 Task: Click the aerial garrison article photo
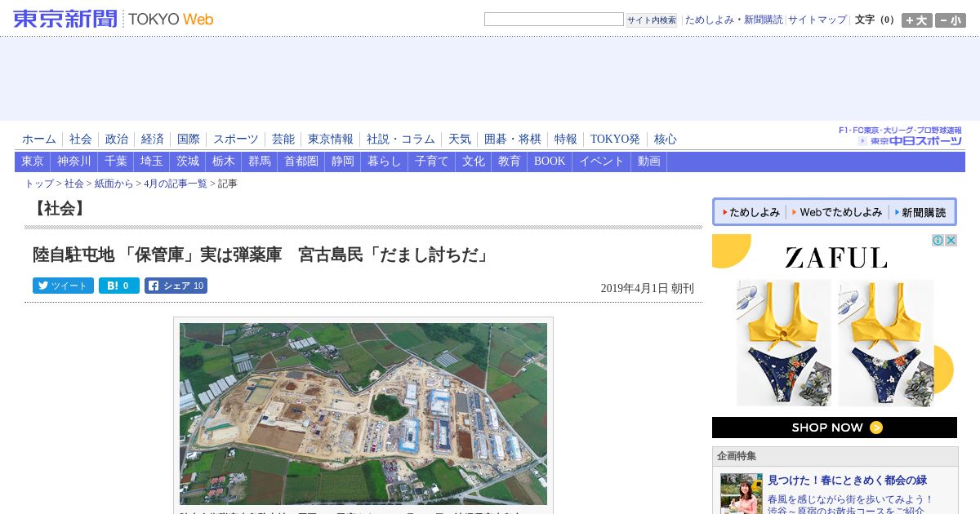[363, 414]
